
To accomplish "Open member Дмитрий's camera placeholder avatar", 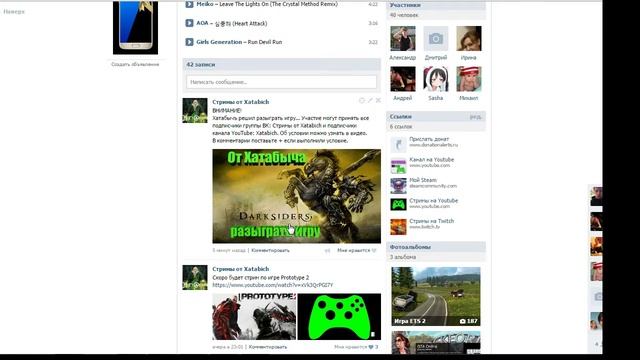I will 436,38.
